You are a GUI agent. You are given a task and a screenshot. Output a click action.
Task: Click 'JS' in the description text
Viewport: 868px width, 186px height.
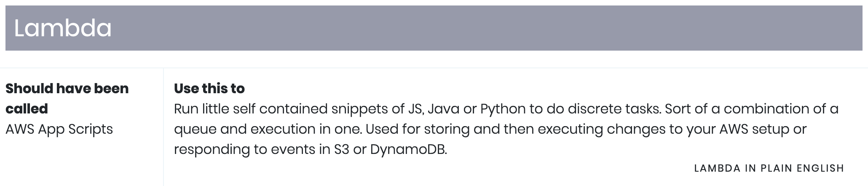pos(416,109)
